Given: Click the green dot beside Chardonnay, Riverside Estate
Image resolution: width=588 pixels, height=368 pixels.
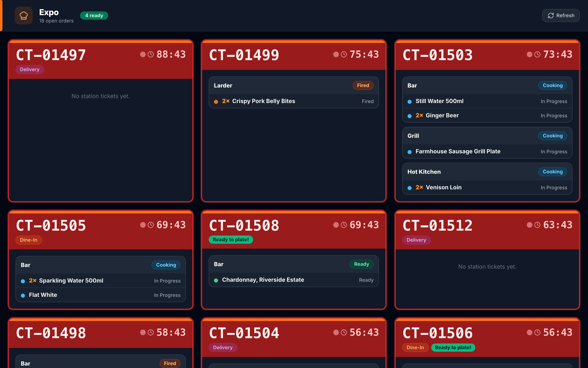Looking at the screenshot, I should pyautogui.click(x=216, y=280).
